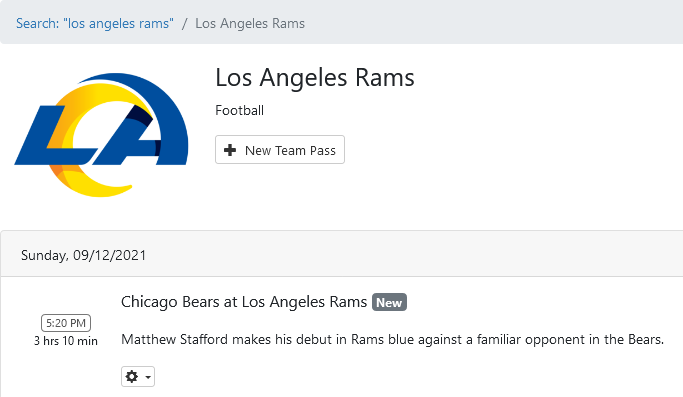Click the Los Angeles Rams breadcrumb text
The image size is (683, 397).
[x=250, y=23]
